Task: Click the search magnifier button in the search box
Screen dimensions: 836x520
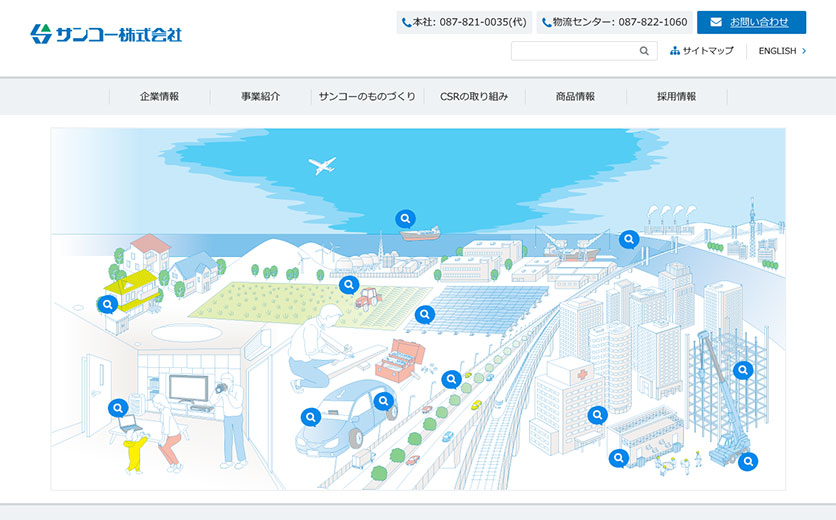Action: tap(644, 51)
